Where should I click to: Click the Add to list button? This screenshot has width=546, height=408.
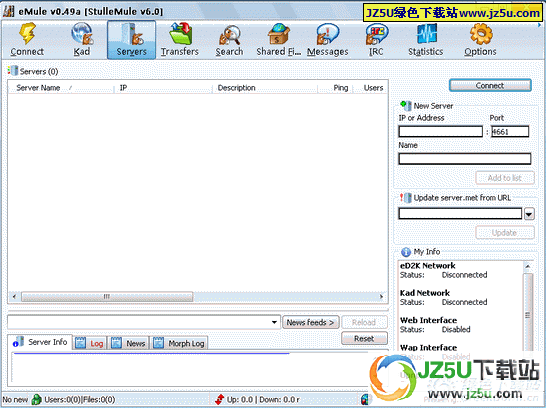(x=505, y=178)
